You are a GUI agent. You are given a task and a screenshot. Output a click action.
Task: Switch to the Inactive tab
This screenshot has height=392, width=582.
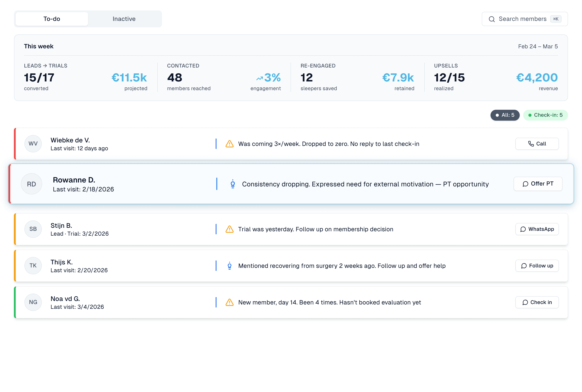click(x=124, y=19)
